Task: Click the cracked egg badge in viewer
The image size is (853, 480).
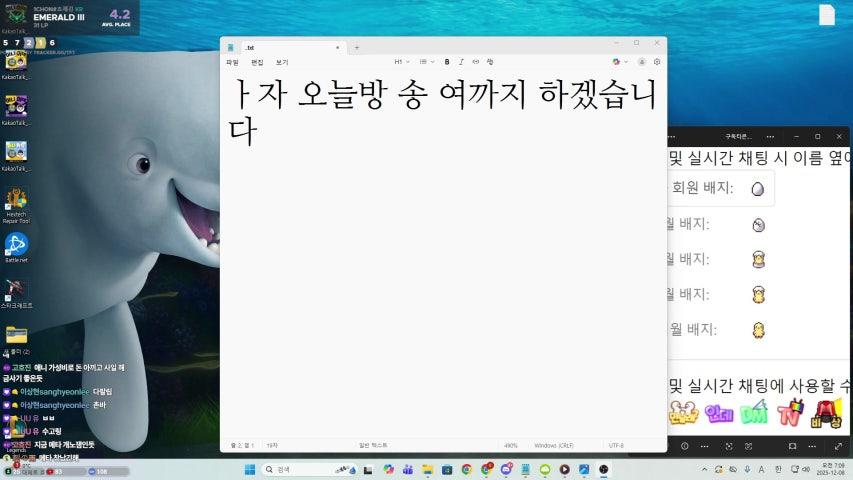Action: (x=758, y=225)
